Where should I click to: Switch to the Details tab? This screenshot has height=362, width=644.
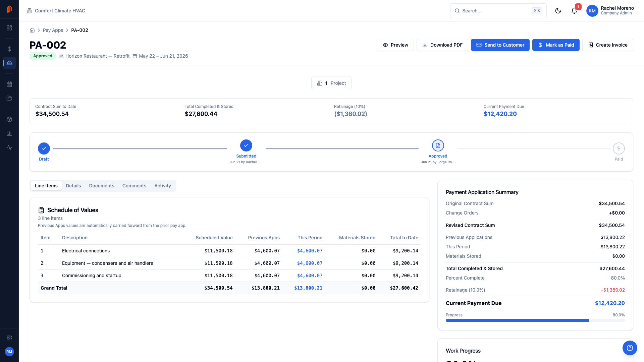(73, 186)
